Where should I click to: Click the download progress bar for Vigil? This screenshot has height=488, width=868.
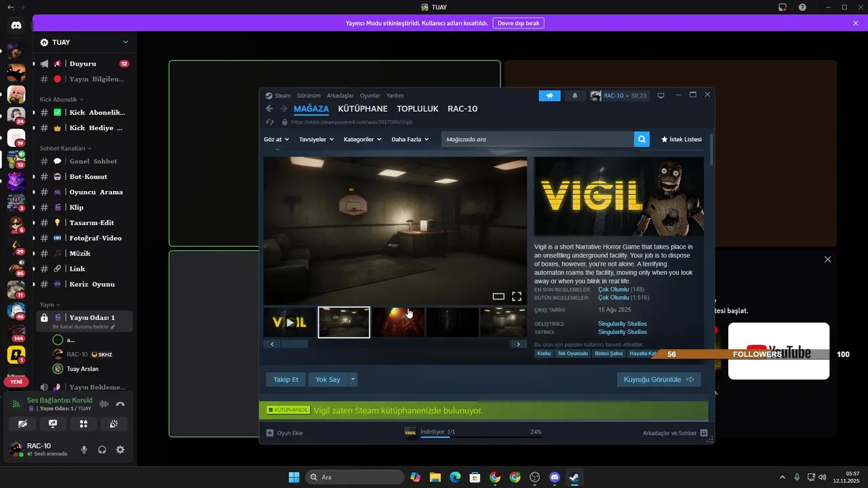481,436
